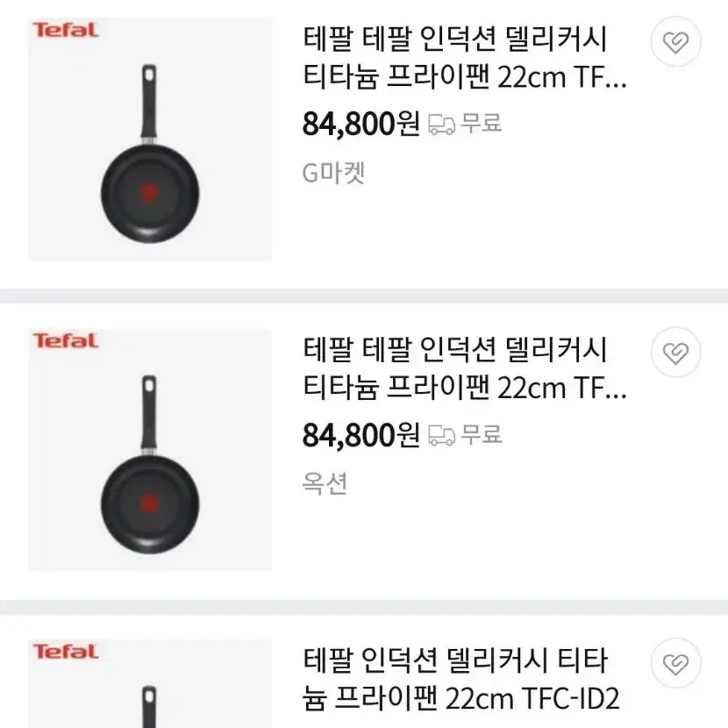Image resolution: width=728 pixels, height=728 pixels.
Task: Click Tefal logo on third product image
Action: point(65,652)
